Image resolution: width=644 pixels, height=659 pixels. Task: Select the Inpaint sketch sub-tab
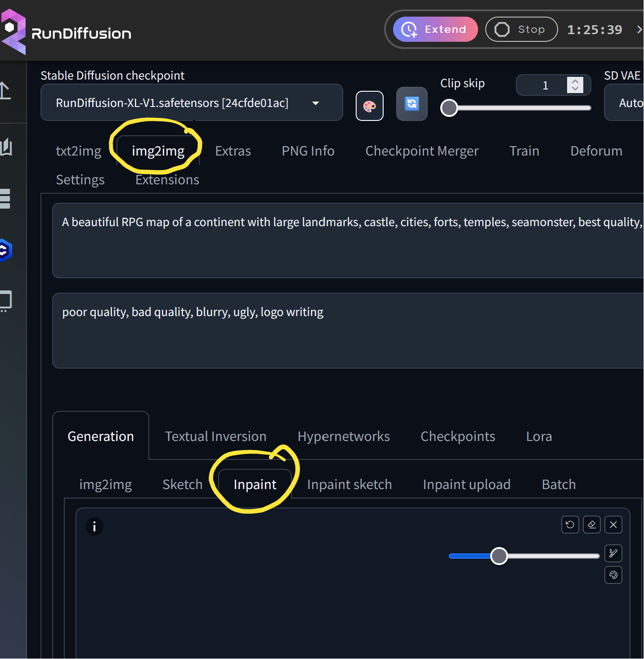349,484
